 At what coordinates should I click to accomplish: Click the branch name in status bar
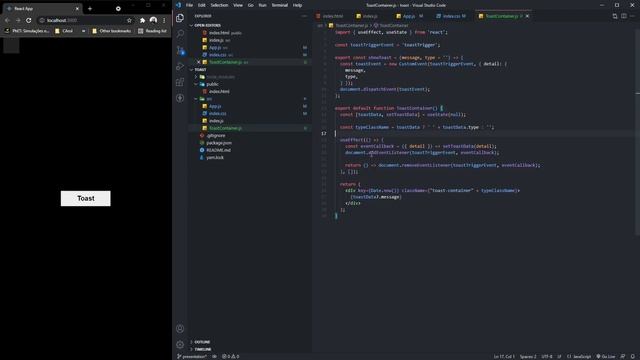[192, 356]
